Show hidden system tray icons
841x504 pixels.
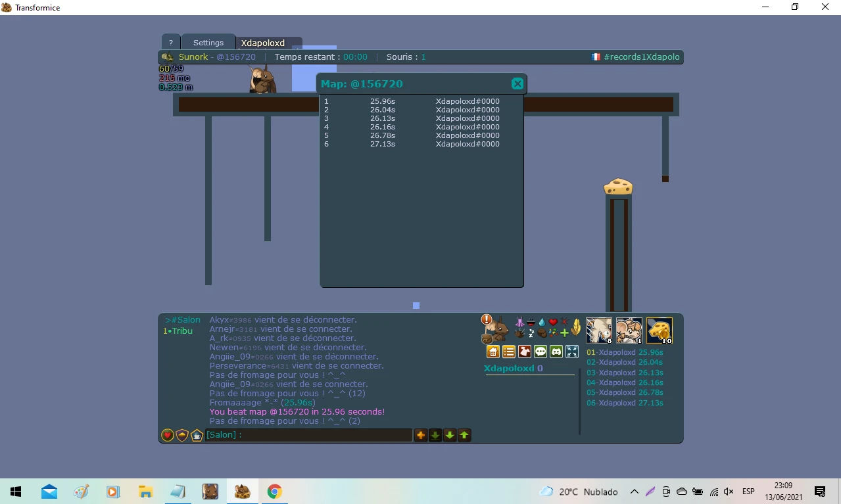pos(634,492)
